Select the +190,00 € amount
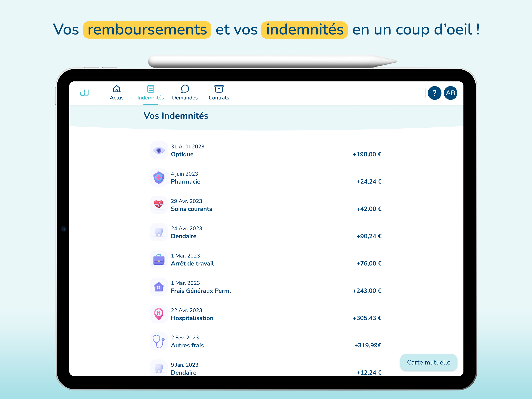The width and height of the screenshot is (532, 399). tap(367, 154)
